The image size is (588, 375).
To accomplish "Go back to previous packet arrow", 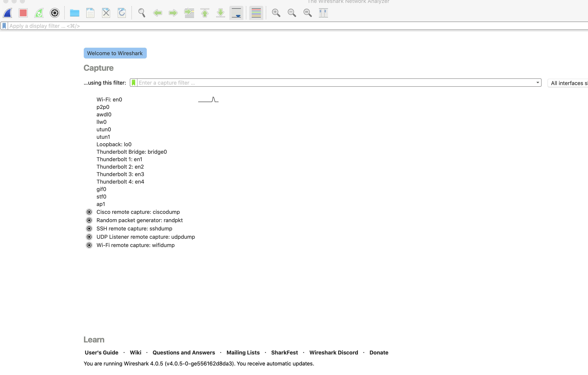I will point(158,13).
